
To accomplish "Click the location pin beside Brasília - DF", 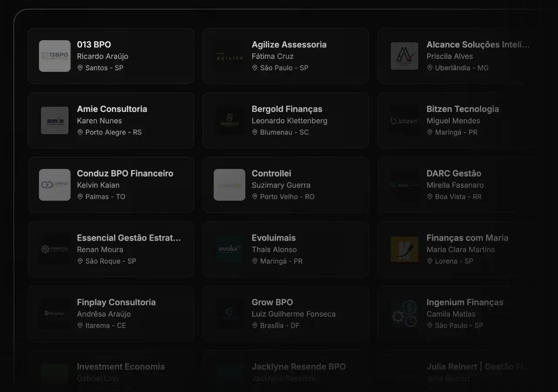I will pos(255,326).
